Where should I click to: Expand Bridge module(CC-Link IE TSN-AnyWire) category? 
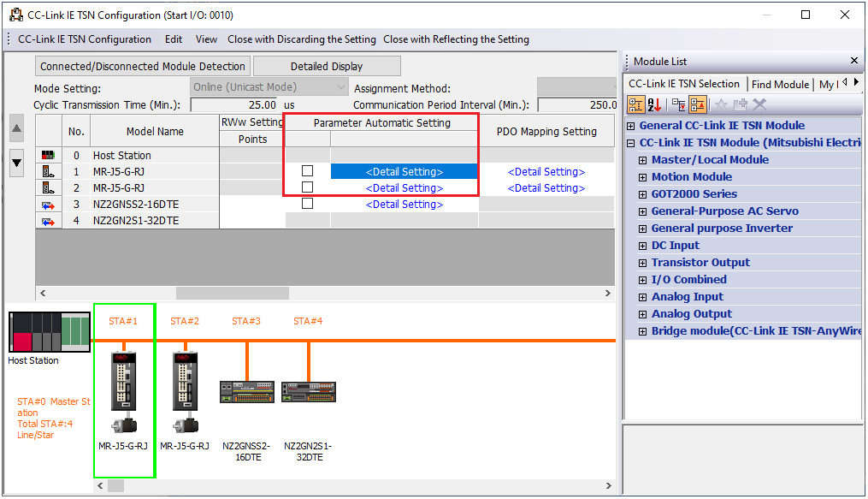pyautogui.click(x=643, y=332)
